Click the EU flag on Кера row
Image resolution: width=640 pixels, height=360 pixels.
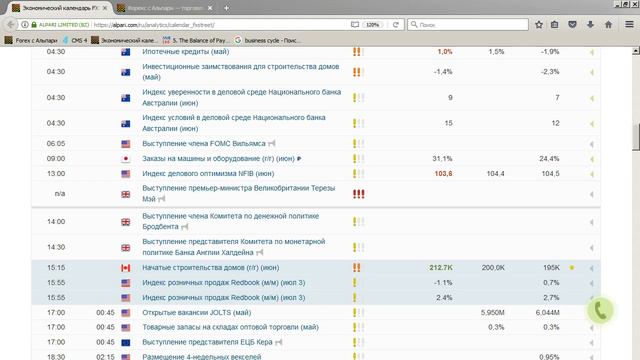point(126,342)
